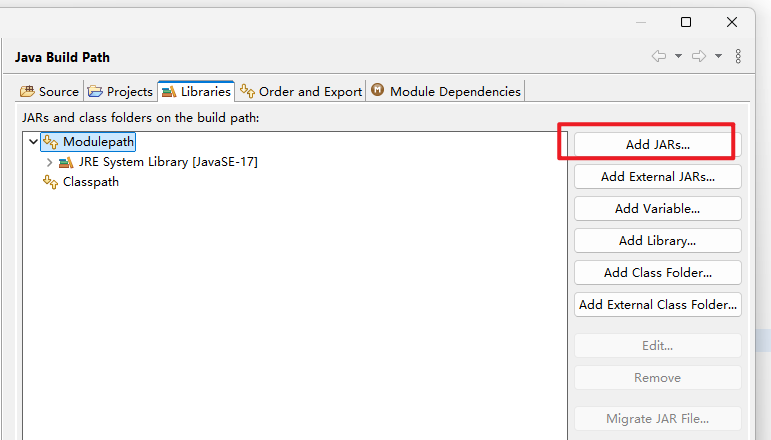Image resolution: width=771 pixels, height=440 pixels.
Task: Maximize the properties dialog window
Action: point(686,22)
